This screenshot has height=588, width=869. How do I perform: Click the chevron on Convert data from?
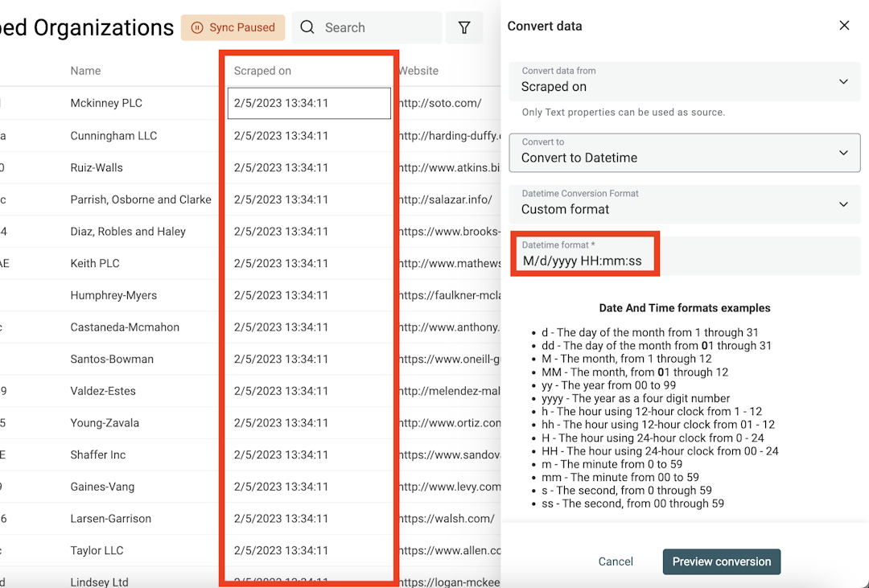point(843,81)
